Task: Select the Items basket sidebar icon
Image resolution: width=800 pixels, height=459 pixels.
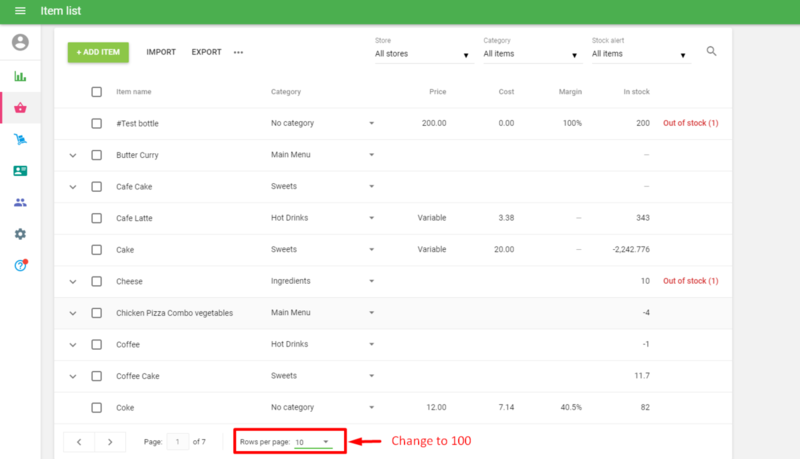Action: pyautogui.click(x=20, y=108)
